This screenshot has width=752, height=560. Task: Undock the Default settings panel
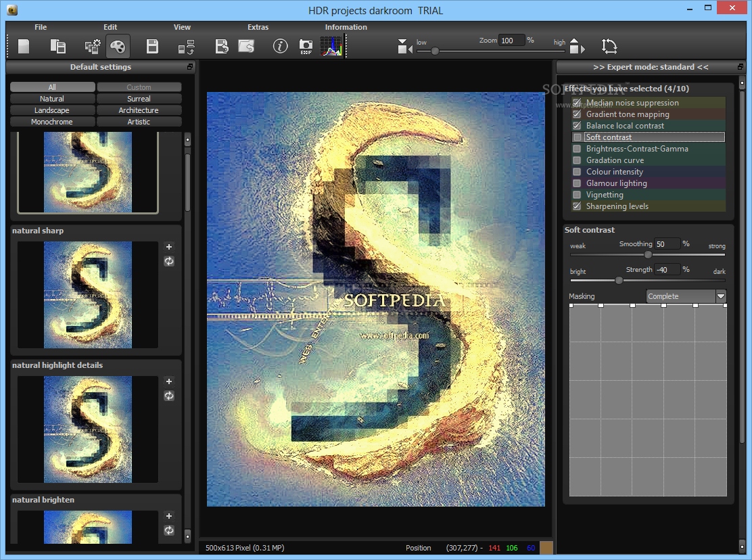190,67
